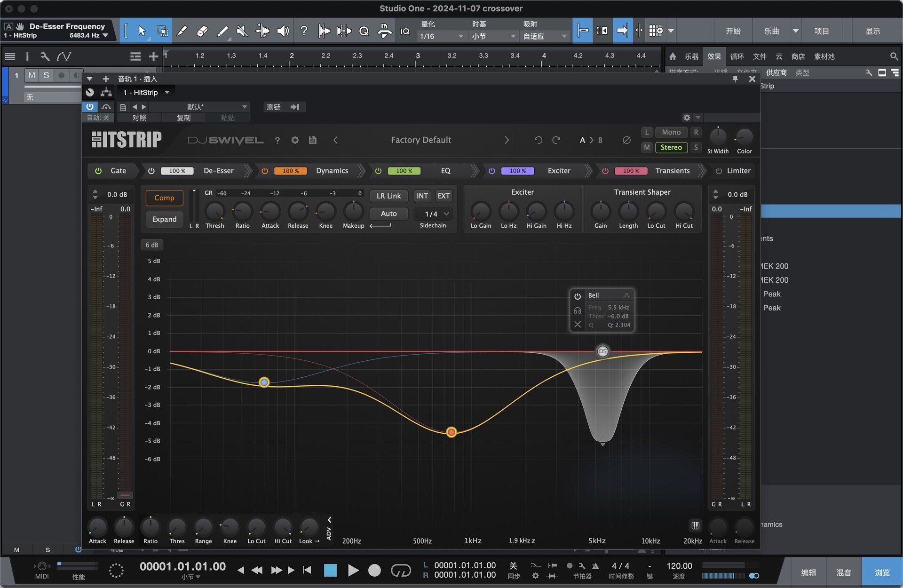Toggle Gate module power
903x588 pixels.
click(x=98, y=171)
